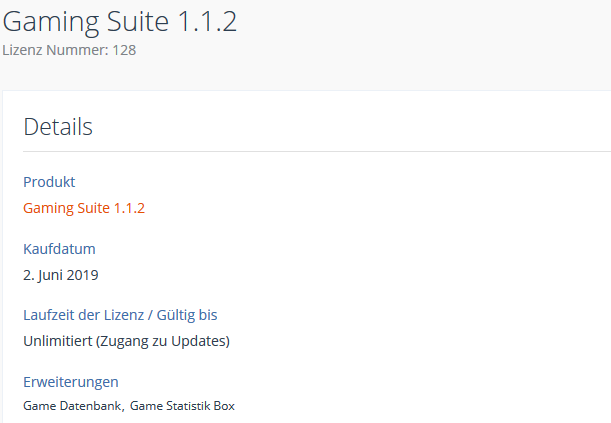Open the Game Statistik Box extension

pyautogui.click(x=182, y=405)
